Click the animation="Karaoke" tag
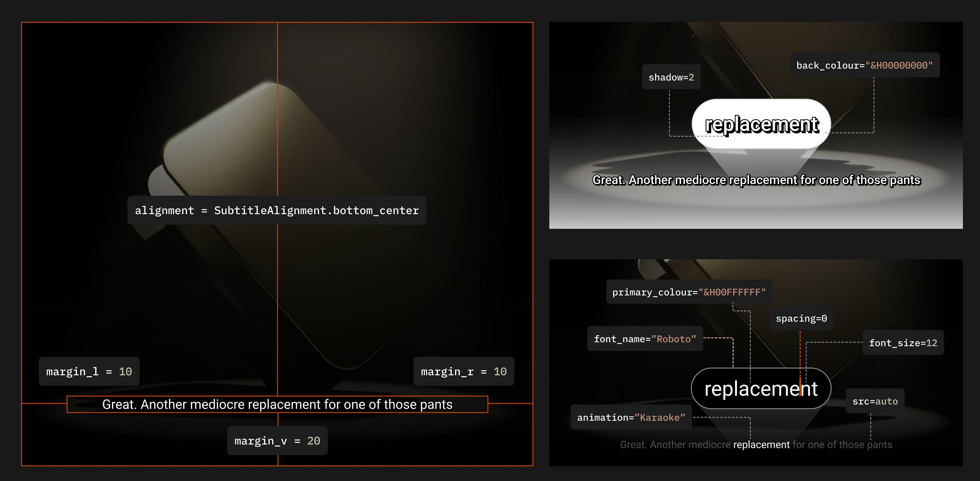This screenshot has height=481, width=980. pos(632,417)
